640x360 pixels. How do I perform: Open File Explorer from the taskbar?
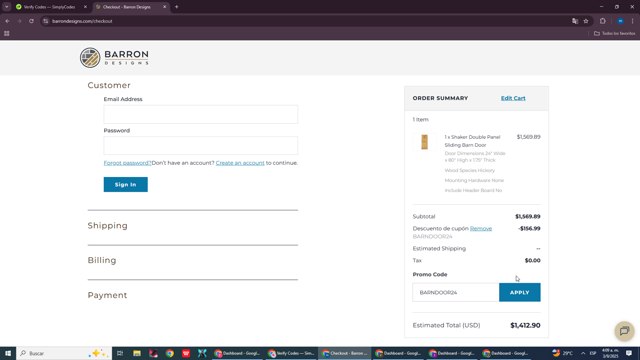coord(137,353)
